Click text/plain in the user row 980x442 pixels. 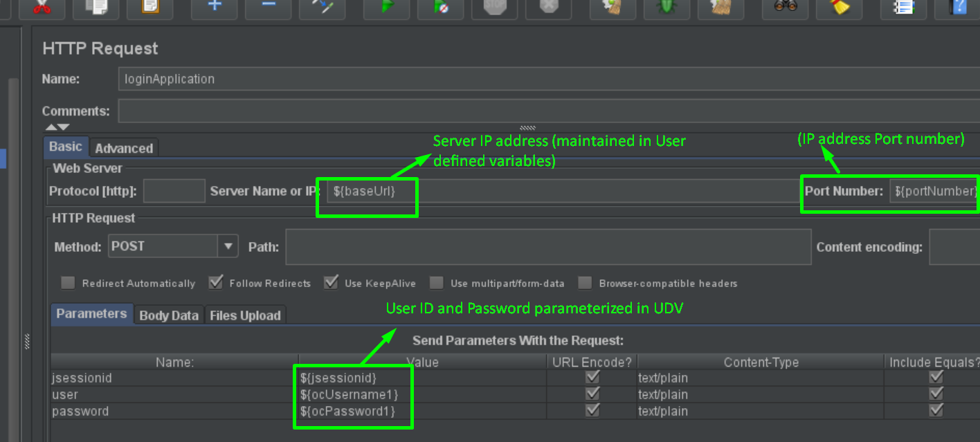click(x=663, y=395)
